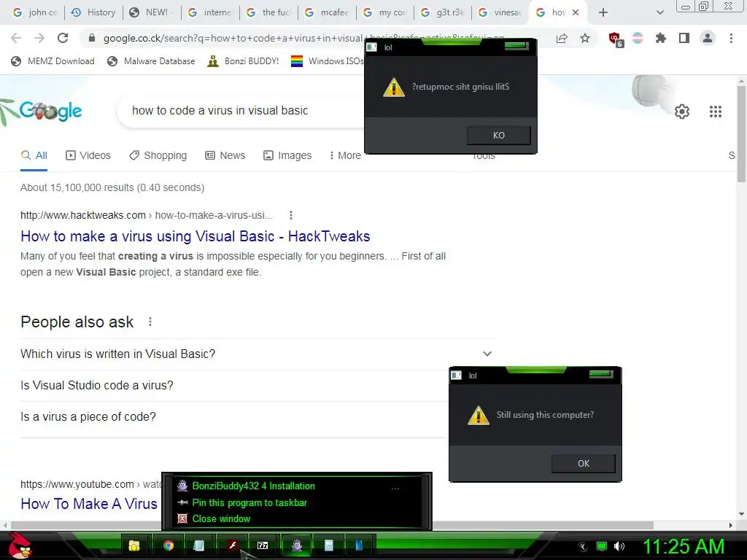This screenshot has height=560, width=747.
Task: Click OK in the lower lol dialog
Action: coord(583,463)
